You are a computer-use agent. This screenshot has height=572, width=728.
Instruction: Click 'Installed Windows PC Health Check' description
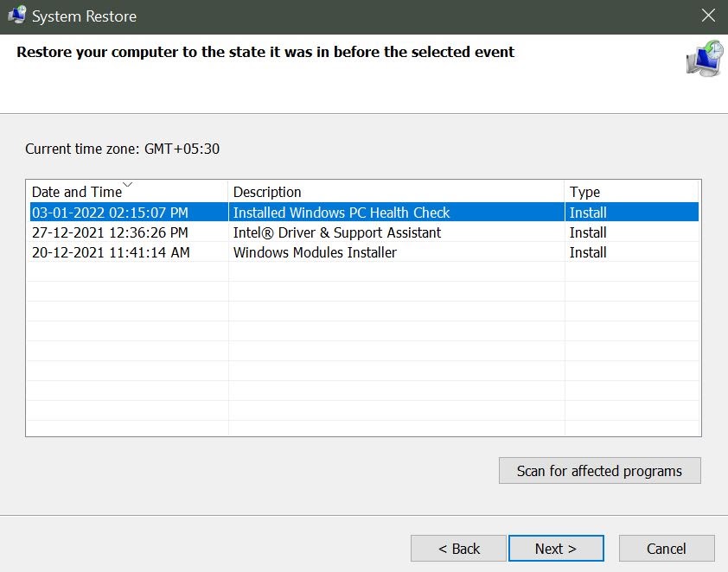click(x=342, y=213)
